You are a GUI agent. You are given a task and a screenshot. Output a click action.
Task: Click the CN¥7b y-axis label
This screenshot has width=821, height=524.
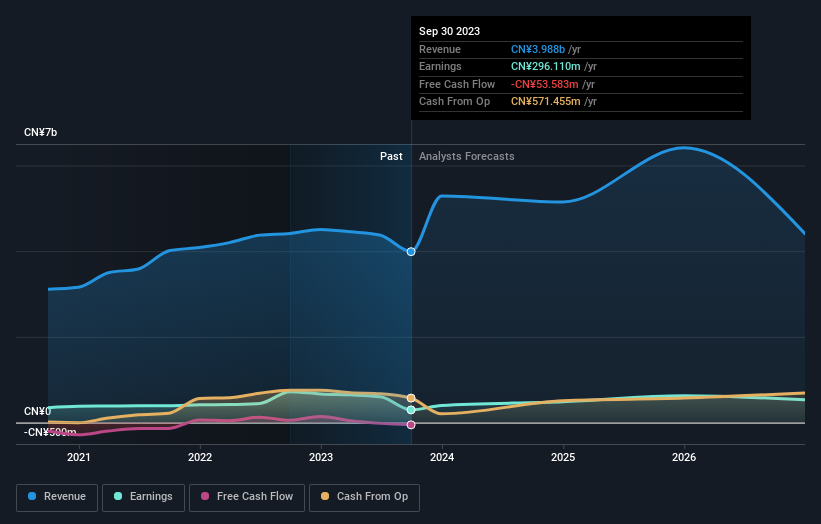(40, 132)
